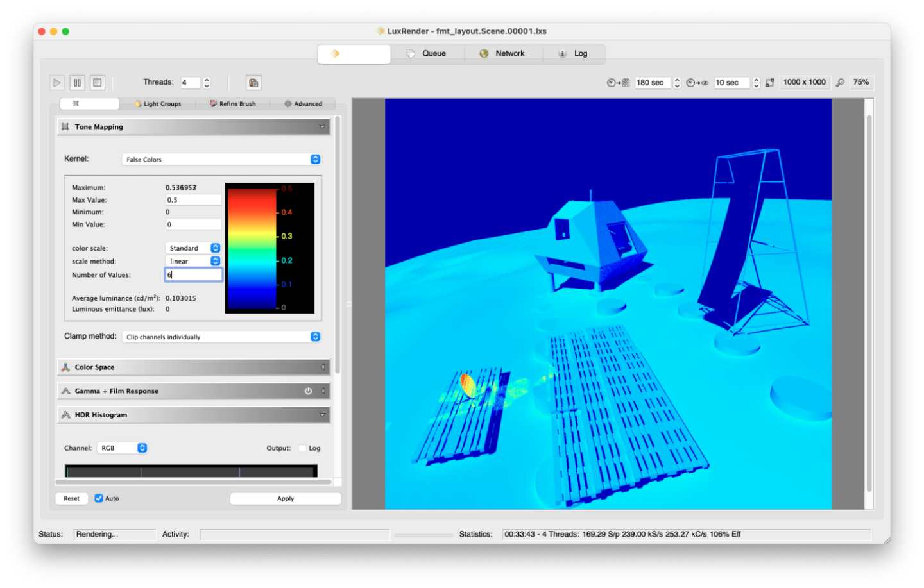Click the Apply button
This screenshot has width=924, height=588.
[x=285, y=498]
